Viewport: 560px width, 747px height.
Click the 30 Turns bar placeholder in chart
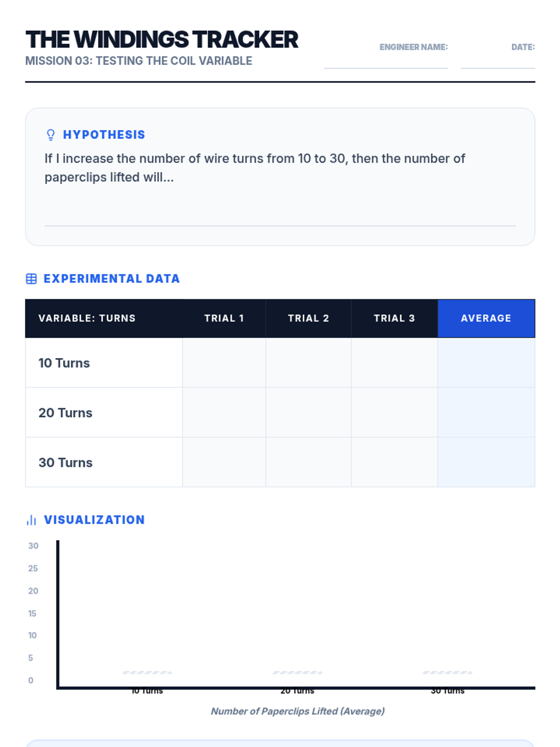coord(448,673)
